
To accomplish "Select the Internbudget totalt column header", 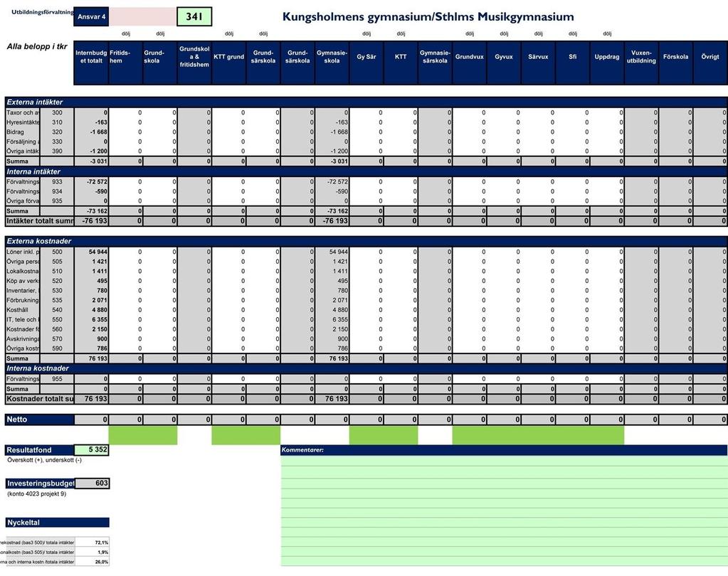I will tap(91, 63).
